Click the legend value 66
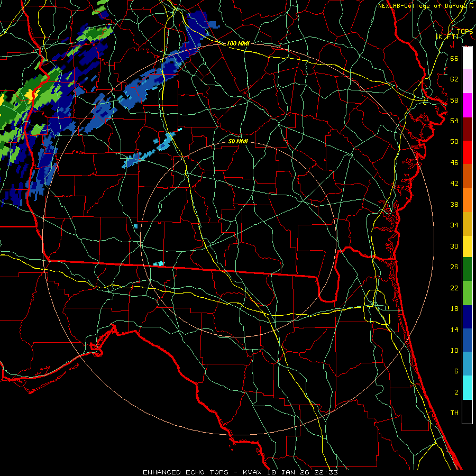The width and height of the screenshot is (476, 476). (454, 58)
